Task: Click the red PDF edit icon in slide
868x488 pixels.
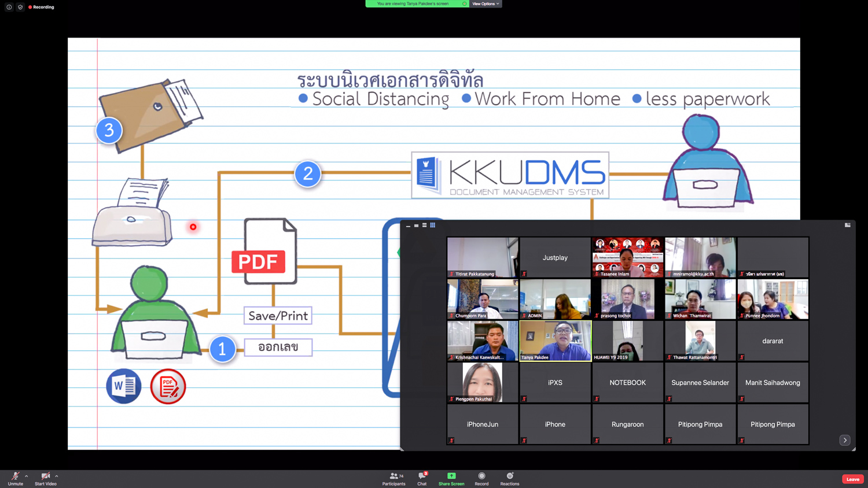Action: click(x=168, y=386)
